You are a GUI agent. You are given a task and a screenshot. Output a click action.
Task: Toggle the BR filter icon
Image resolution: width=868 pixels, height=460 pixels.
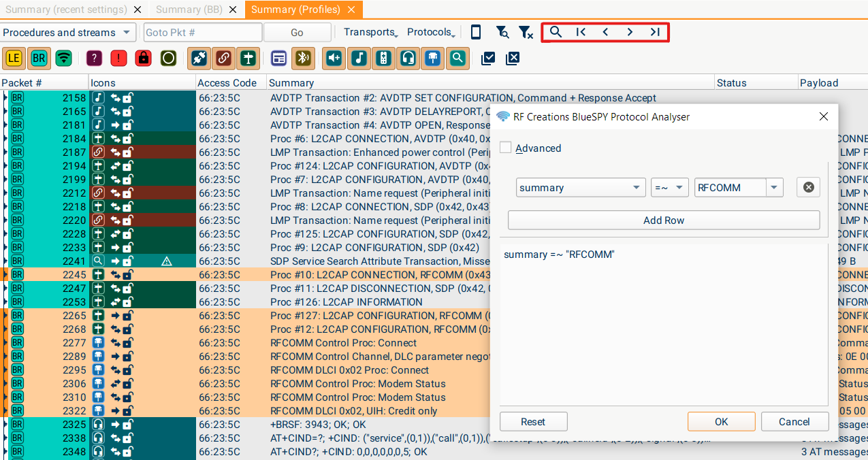(x=39, y=59)
